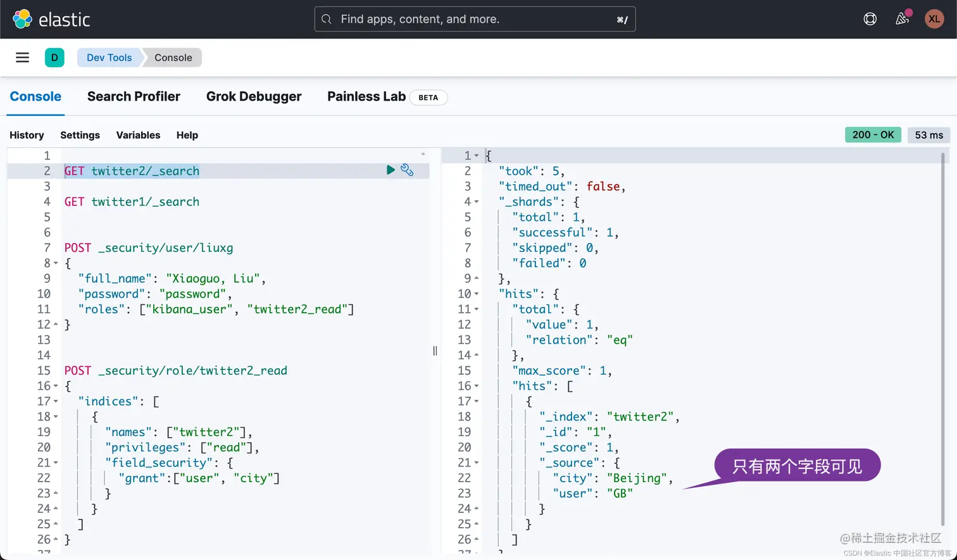This screenshot has width=957, height=560.
Task: Collapse field_security block at line 21
Action: (x=56, y=463)
